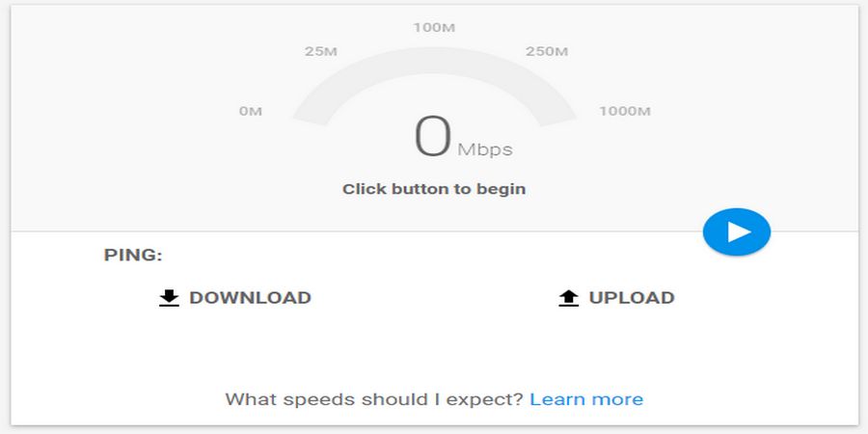Viewport: 868px width, 434px height.
Task: Click the 250M gauge marker
Action: (547, 51)
